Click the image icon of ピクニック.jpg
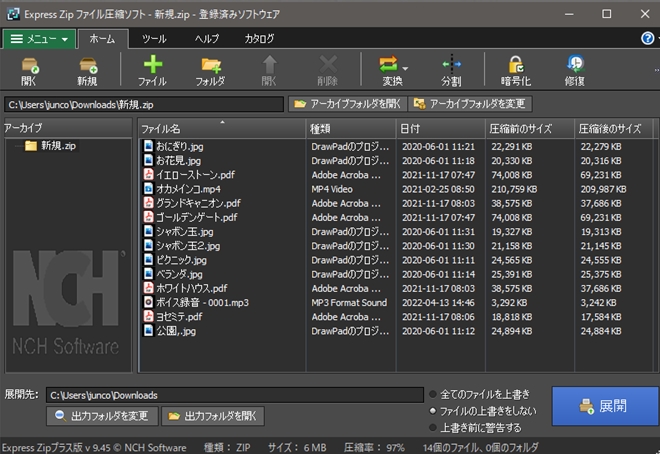Viewport: 660px width, 454px height. coord(148,260)
